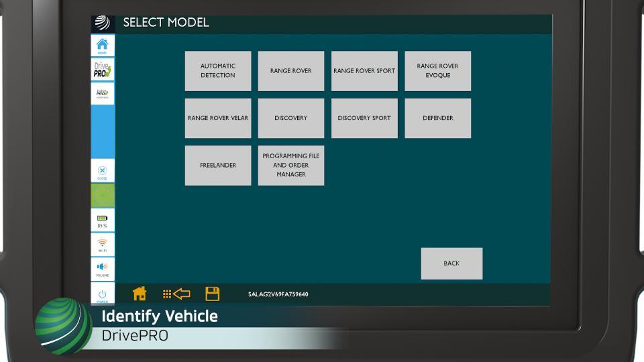644x362 pixels.
Task: Select Range Rover Sport
Action: pos(364,71)
